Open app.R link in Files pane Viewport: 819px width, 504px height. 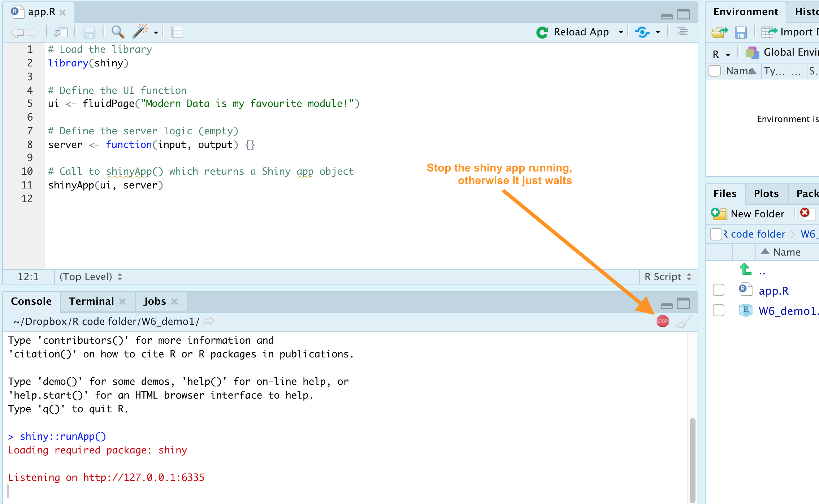[x=773, y=291]
